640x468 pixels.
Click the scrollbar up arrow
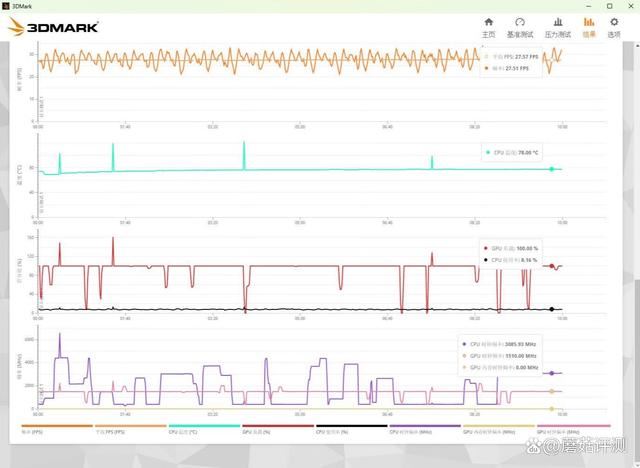tap(636, 47)
